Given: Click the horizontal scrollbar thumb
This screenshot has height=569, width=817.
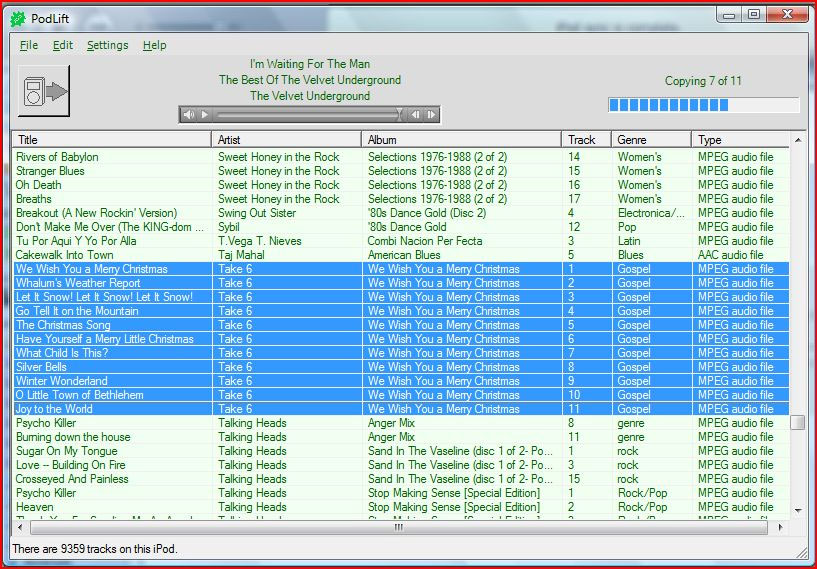Looking at the screenshot, I should click(x=399, y=527).
